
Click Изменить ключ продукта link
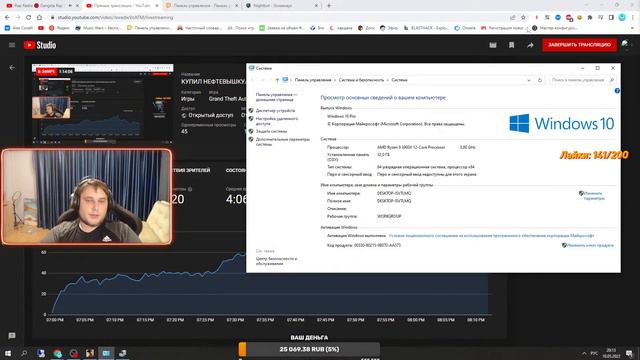[x=591, y=245]
